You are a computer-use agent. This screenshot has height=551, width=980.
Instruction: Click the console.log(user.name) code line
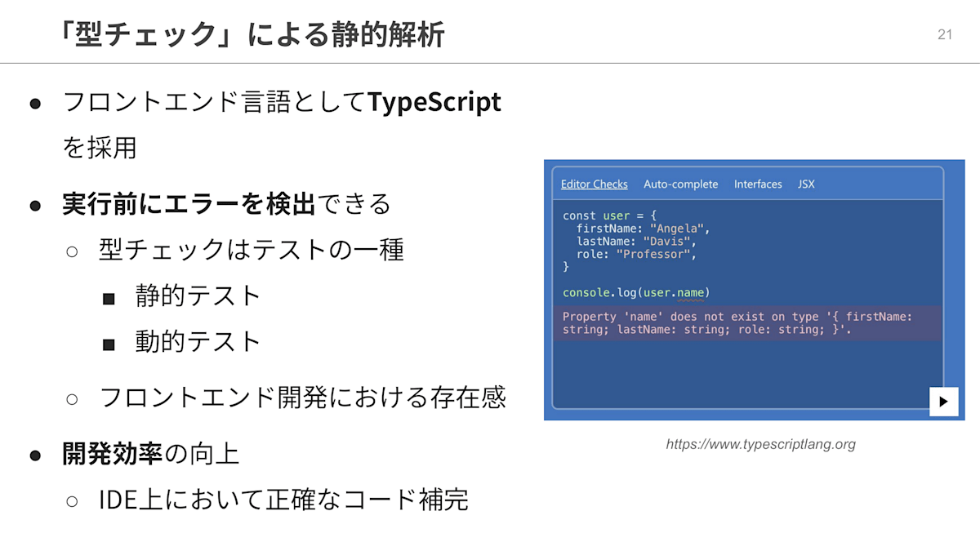[636, 292]
